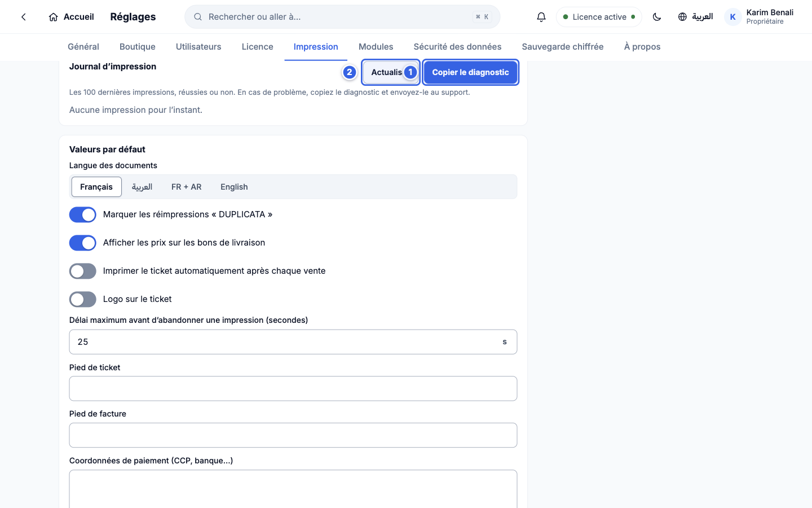
Task: Switch to Sauvegarde chiffrée tab
Action: point(563,47)
